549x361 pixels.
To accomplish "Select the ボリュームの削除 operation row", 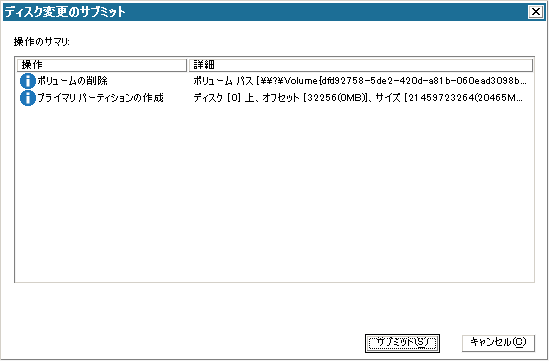I will pos(274,81).
